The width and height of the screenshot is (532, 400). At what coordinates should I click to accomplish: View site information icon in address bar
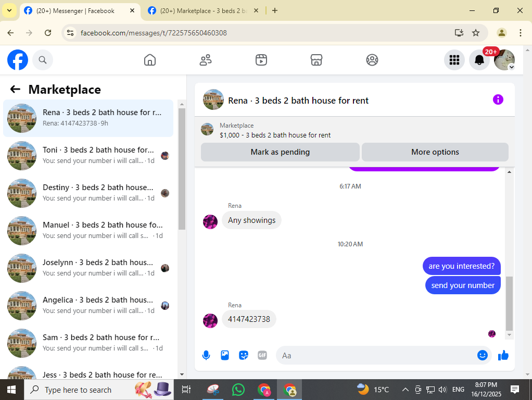click(70, 33)
